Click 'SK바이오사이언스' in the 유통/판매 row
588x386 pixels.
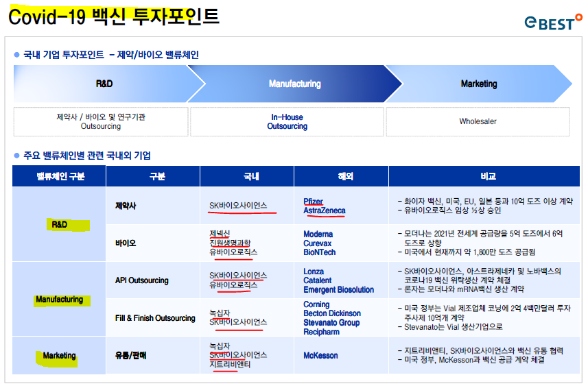point(238,355)
